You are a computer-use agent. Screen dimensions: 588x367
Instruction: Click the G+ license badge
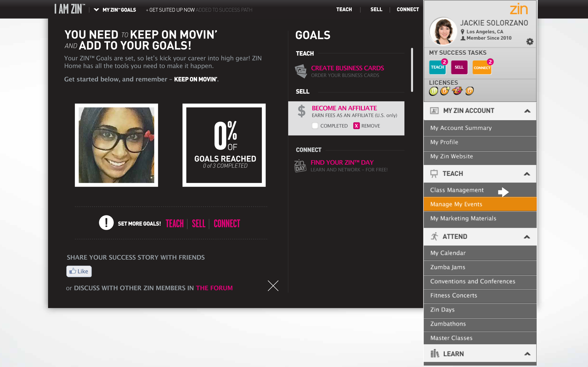pos(445,91)
